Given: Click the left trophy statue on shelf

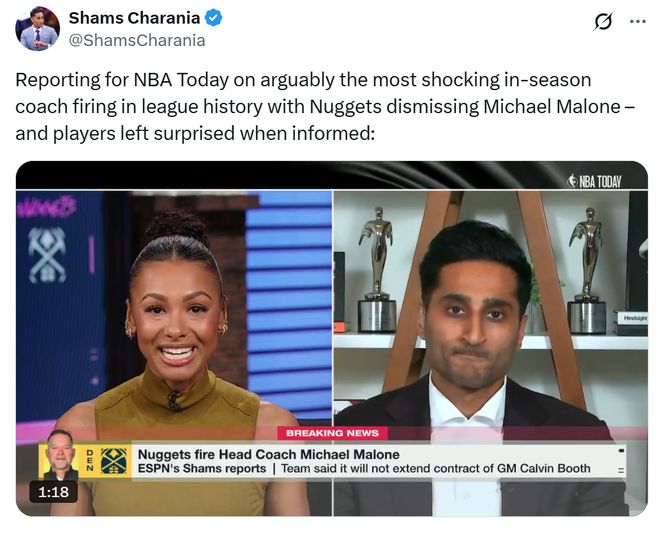Looking at the screenshot, I should click(377, 269).
